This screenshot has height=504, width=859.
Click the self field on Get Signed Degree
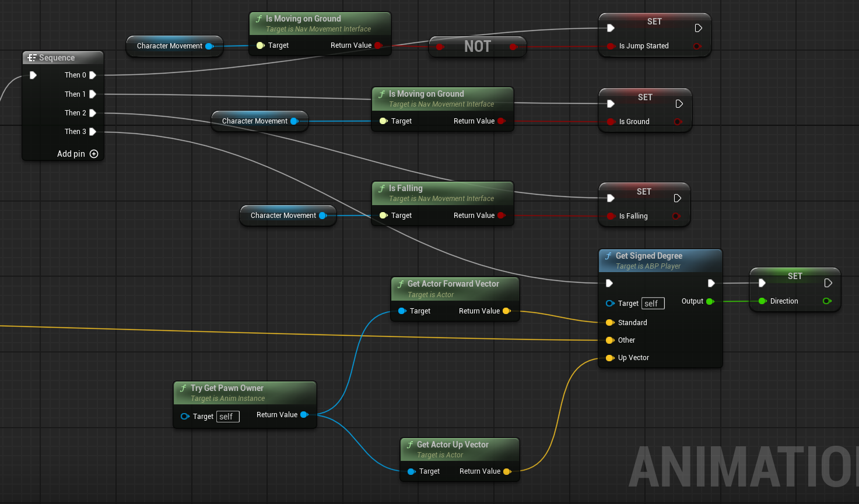653,304
